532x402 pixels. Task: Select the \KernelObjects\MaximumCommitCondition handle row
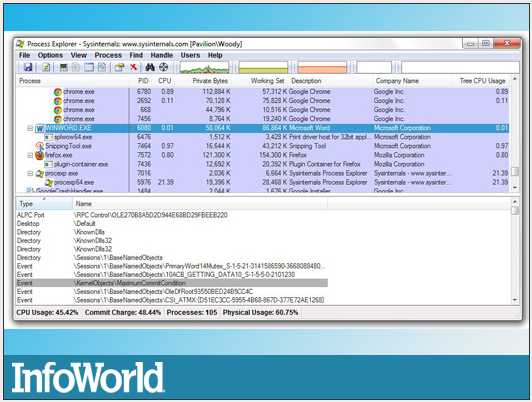172,283
